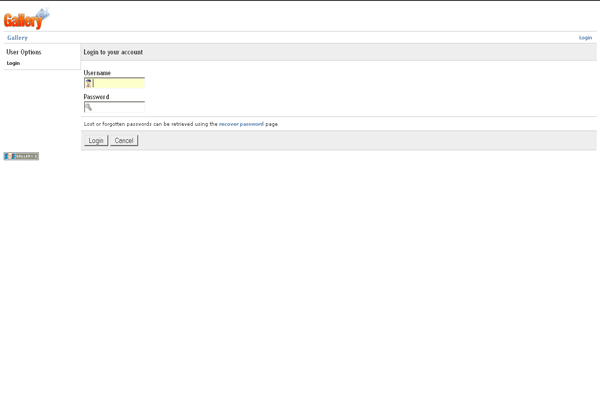Select Login under User Options sidebar

(13, 63)
